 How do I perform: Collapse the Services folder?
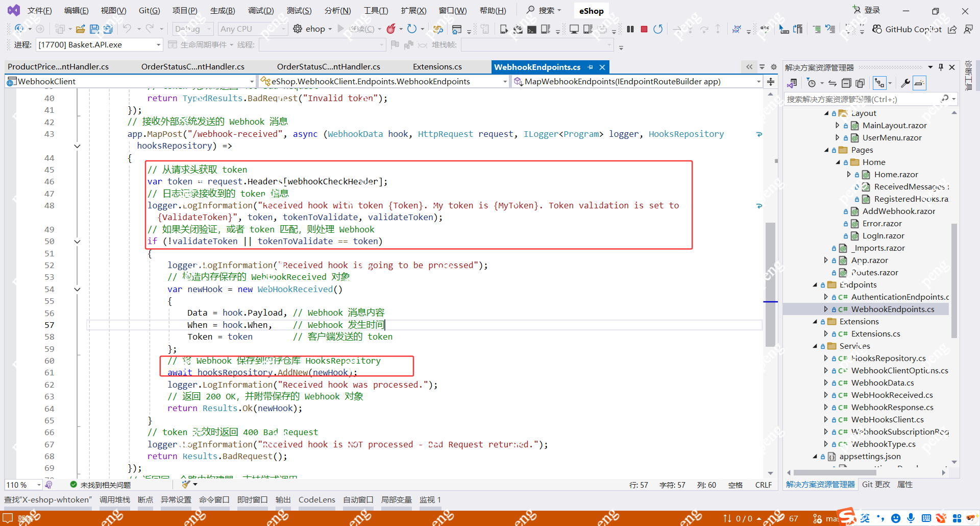(x=815, y=346)
